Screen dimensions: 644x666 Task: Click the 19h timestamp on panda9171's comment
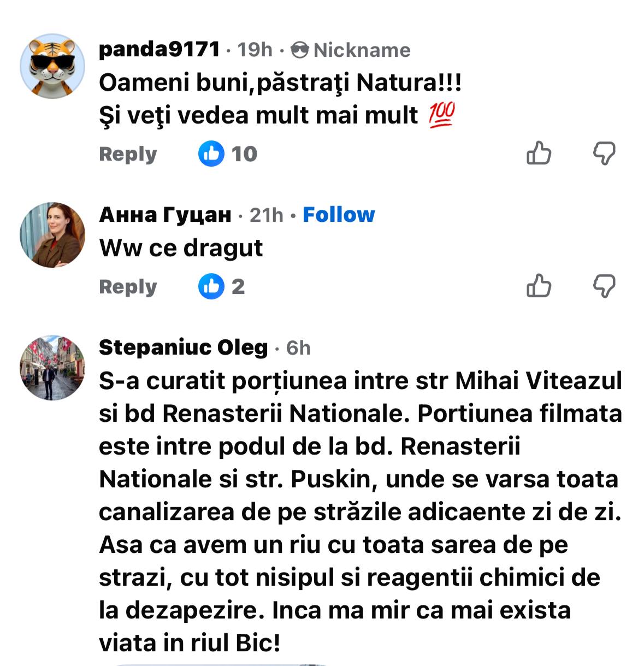click(x=255, y=50)
